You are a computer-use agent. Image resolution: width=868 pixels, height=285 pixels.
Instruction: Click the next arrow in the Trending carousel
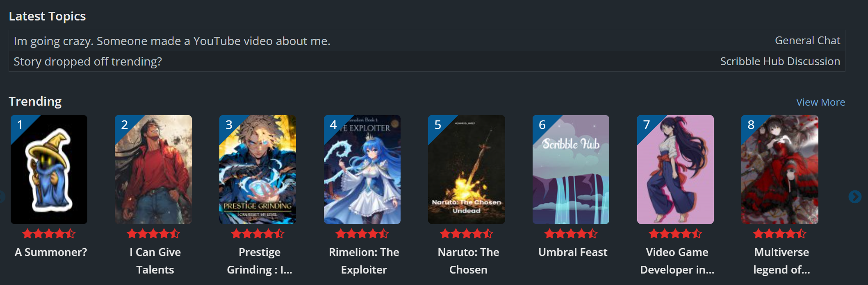click(855, 197)
